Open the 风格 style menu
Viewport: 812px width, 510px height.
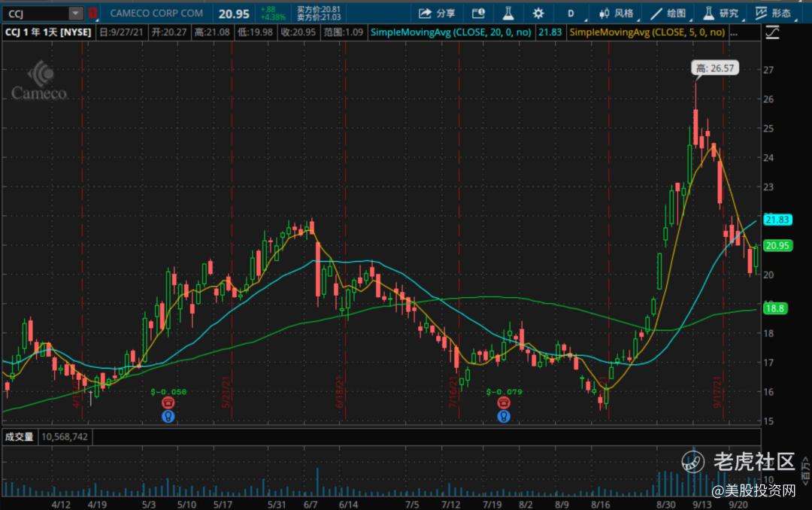[617, 14]
